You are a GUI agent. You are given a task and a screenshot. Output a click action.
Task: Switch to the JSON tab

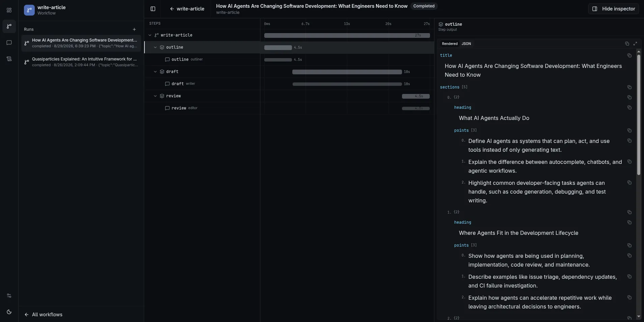pos(466,44)
